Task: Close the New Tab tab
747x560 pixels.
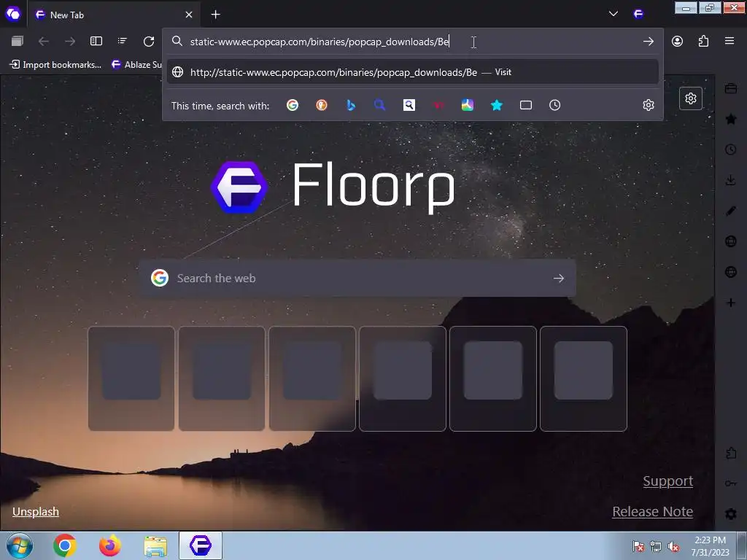Action: (x=189, y=15)
